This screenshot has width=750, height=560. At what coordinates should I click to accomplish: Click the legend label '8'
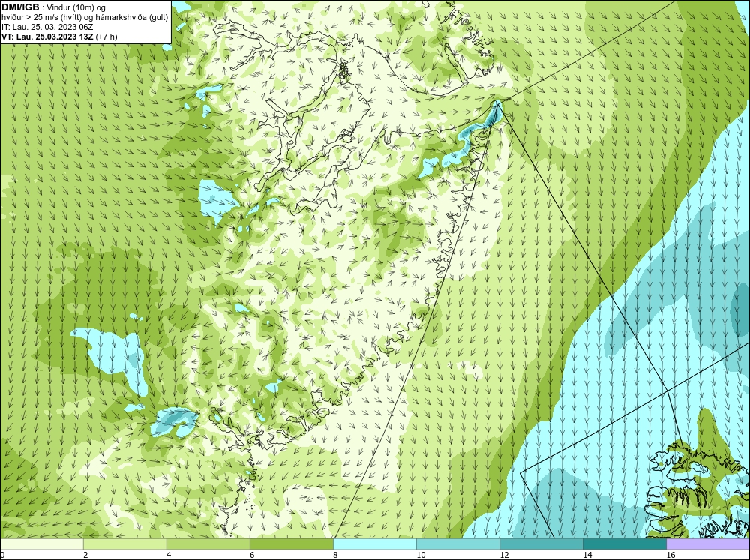[335, 555]
